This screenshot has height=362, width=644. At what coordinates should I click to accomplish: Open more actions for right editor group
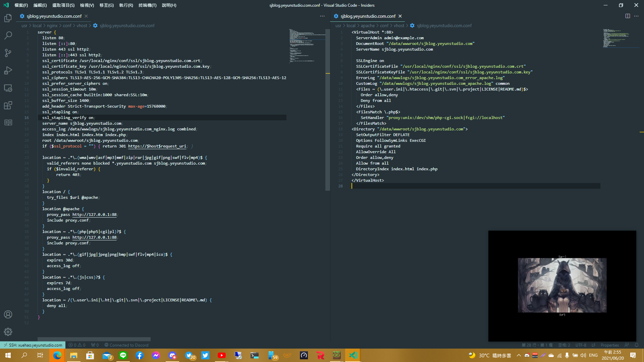tap(636, 16)
